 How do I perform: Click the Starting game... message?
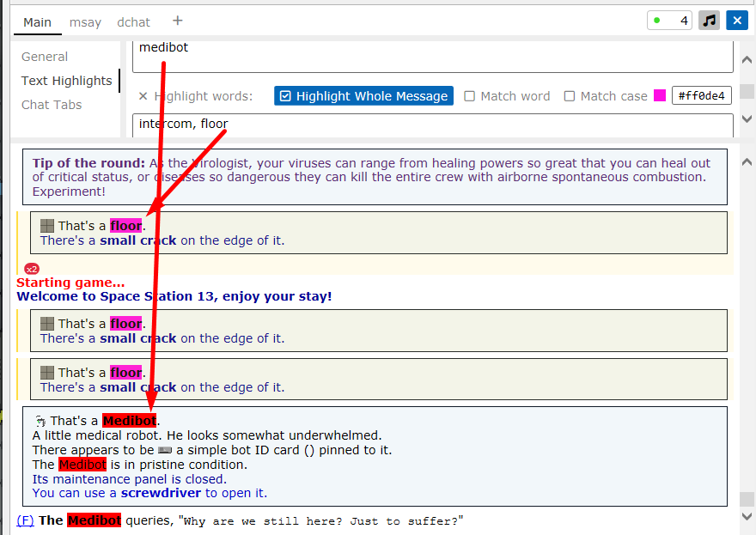pos(70,283)
